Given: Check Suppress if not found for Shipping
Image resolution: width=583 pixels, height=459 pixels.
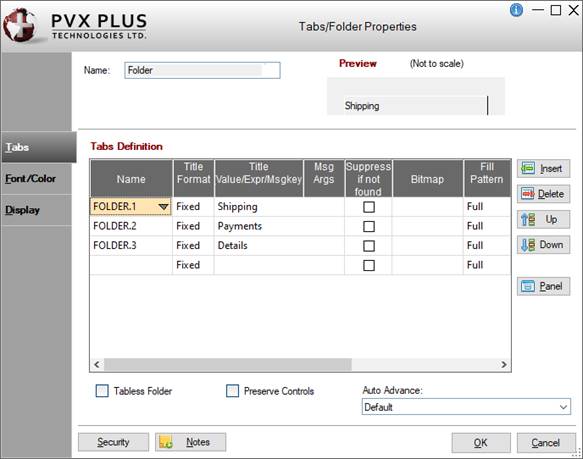Looking at the screenshot, I should point(368,207).
